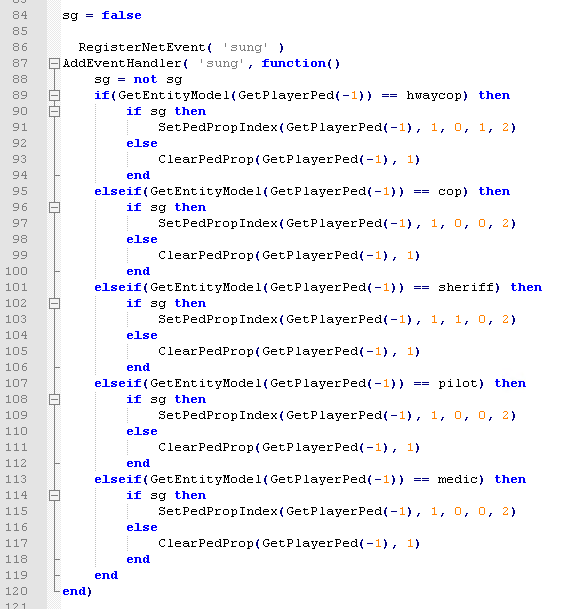Click the 'function()' keyword on line 87
The width and height of the screenshot is (561, 609).
pos(301,63)
